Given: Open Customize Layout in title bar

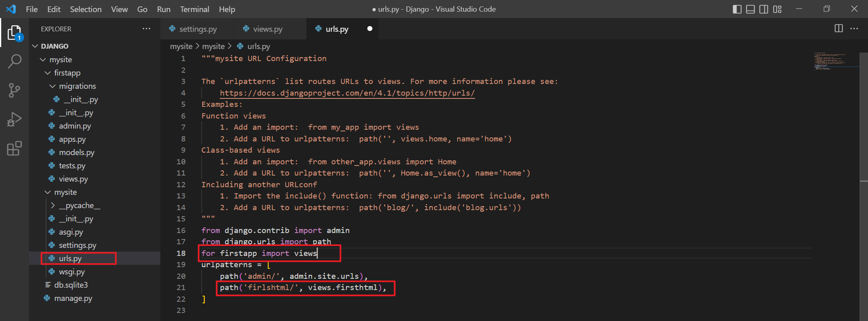Looking at the screenshot, I should 777,9.
